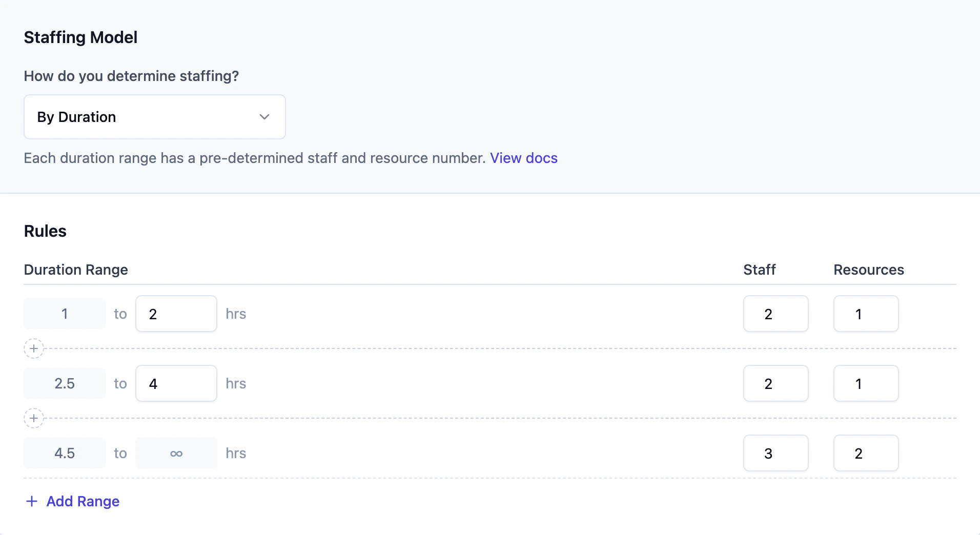The width and height of the screenshot is (980, 535).
Task: Click Staff field for 4.5 to infinity range
Action: point(775,453)
